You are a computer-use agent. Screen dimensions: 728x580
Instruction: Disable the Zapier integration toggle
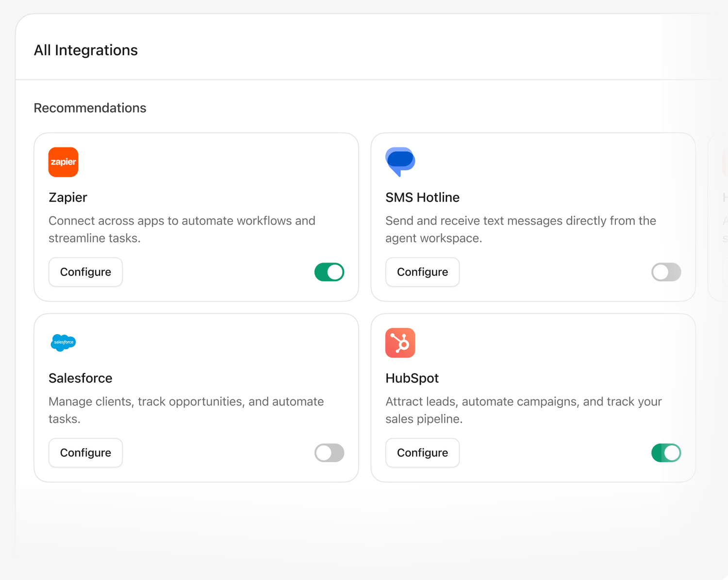[329, 272]
